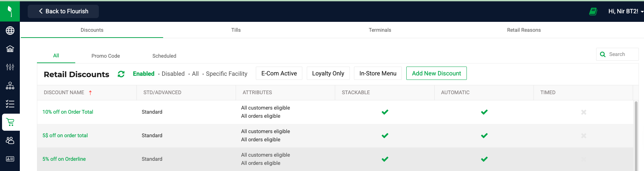Refresh the Retail Discounts list
The width and height of the screenshot is (644, 171).
[121, 74]
